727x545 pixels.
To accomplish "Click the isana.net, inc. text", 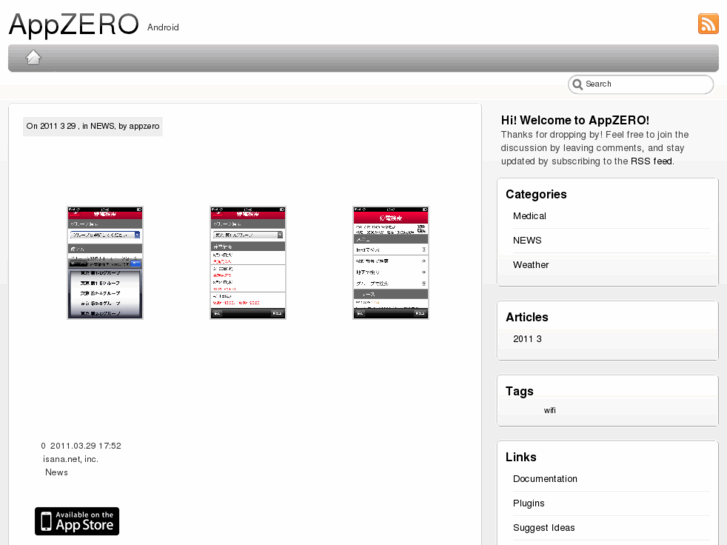I will [70, 459].
